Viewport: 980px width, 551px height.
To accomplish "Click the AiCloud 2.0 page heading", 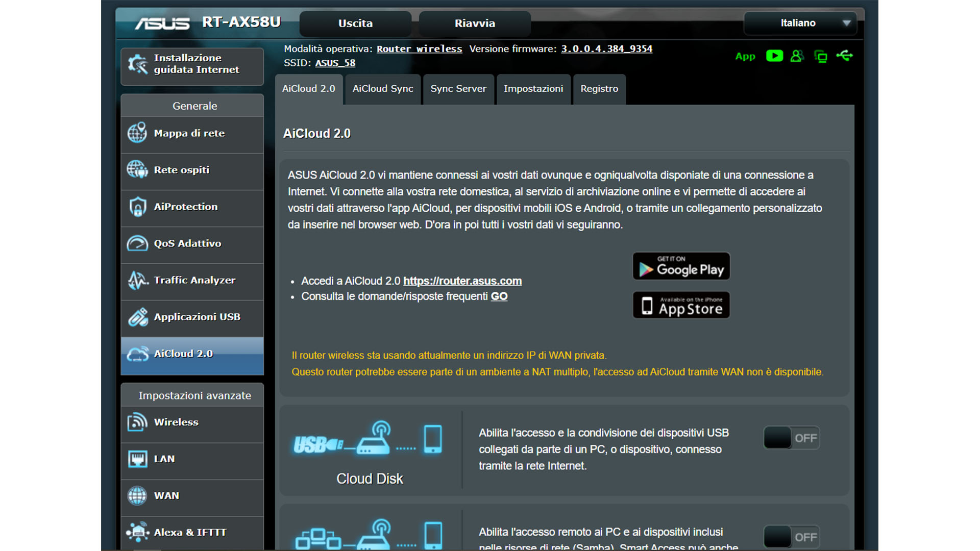I will pyautogui.click(x=317, y=134).
